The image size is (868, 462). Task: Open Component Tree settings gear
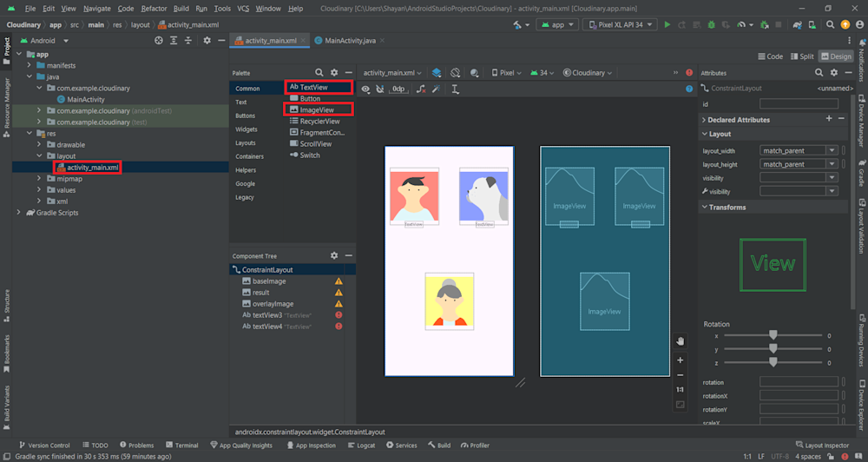tap(334, 255)
